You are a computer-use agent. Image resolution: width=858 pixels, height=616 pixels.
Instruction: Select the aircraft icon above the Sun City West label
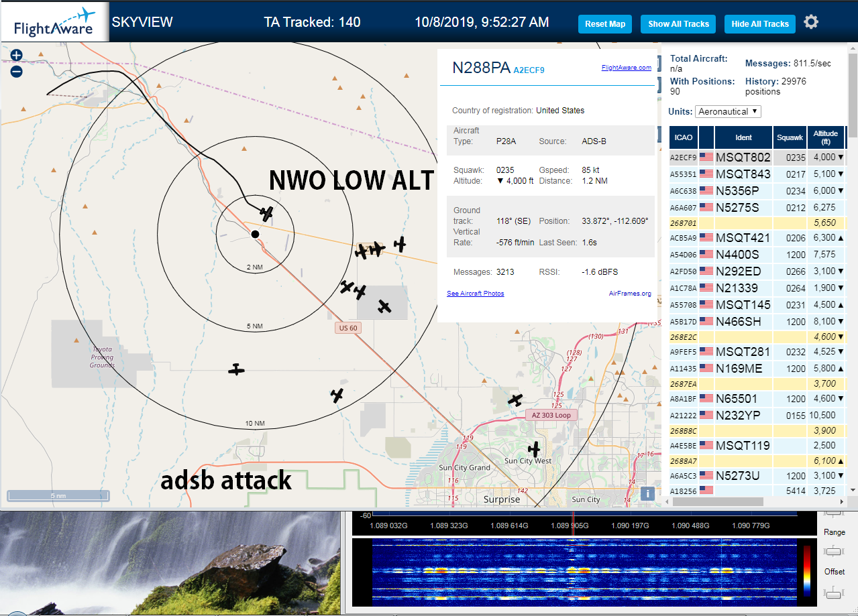[534, 448]
